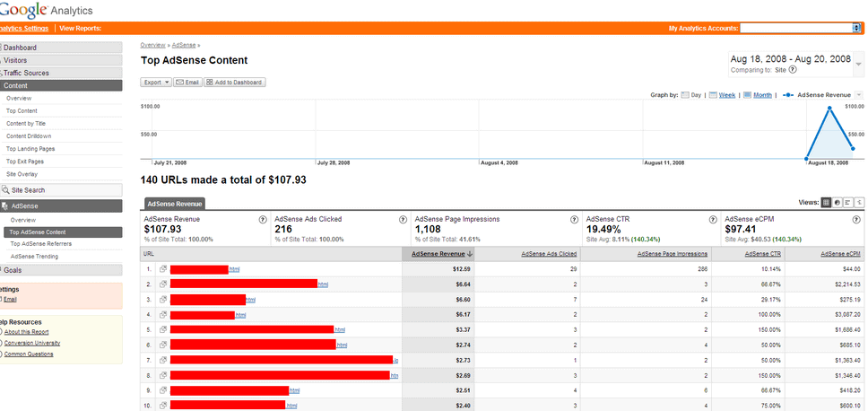Open row 7 URL in new window icon
Viewport: 868px width, 411px height.
tap(163, 360)
